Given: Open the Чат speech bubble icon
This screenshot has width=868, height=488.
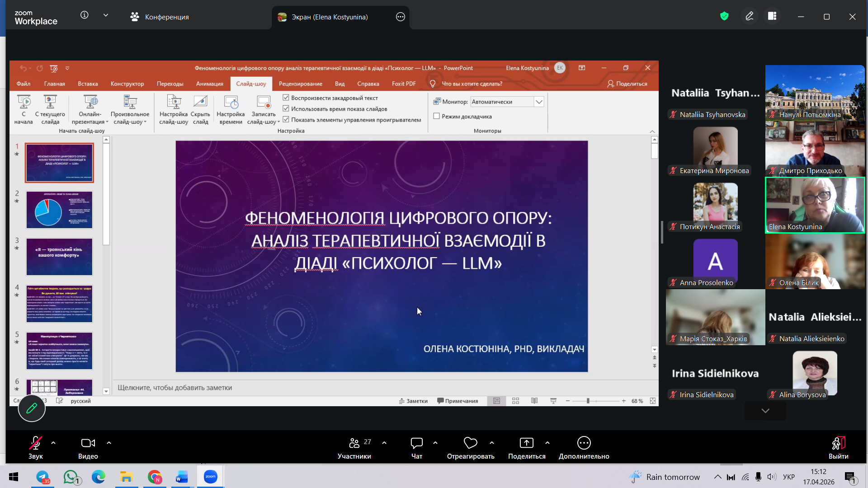Looking at the screenshot, I should [416, 443].
